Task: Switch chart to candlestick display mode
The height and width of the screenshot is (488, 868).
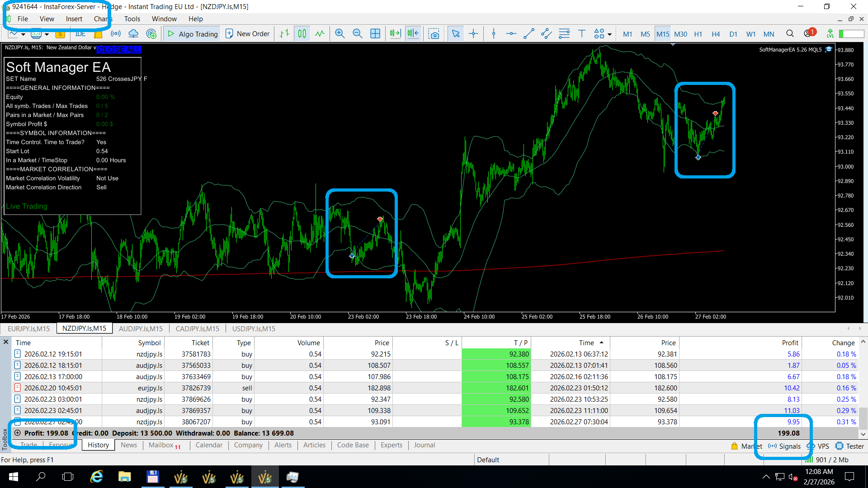Action: [x=302, y=34]
